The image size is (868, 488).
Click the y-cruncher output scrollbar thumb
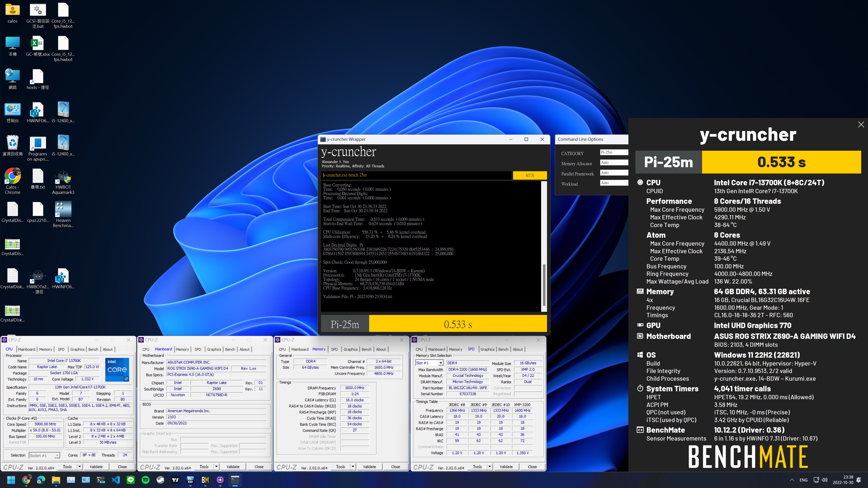544,285
